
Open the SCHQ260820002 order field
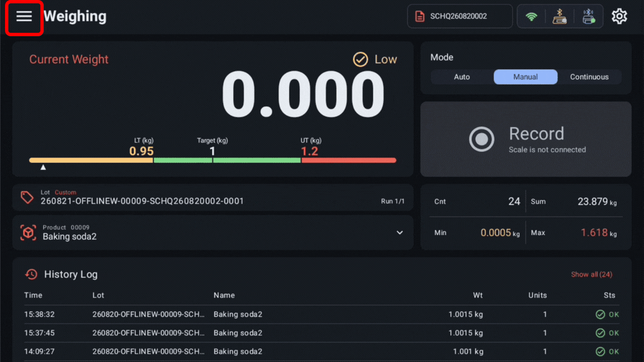pyautogui.click(x=460, y=16)
